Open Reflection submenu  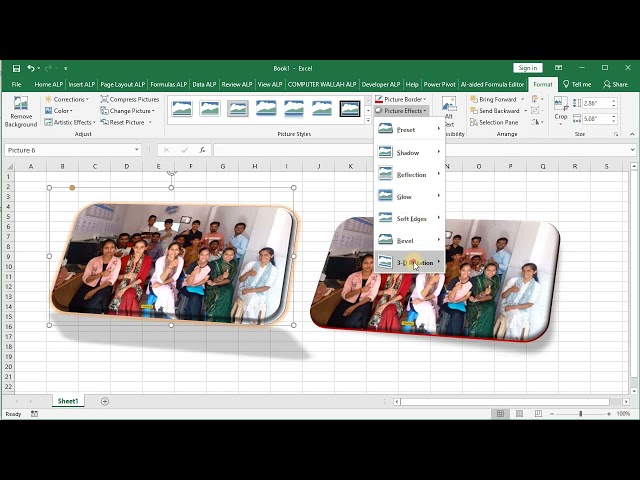409,174
